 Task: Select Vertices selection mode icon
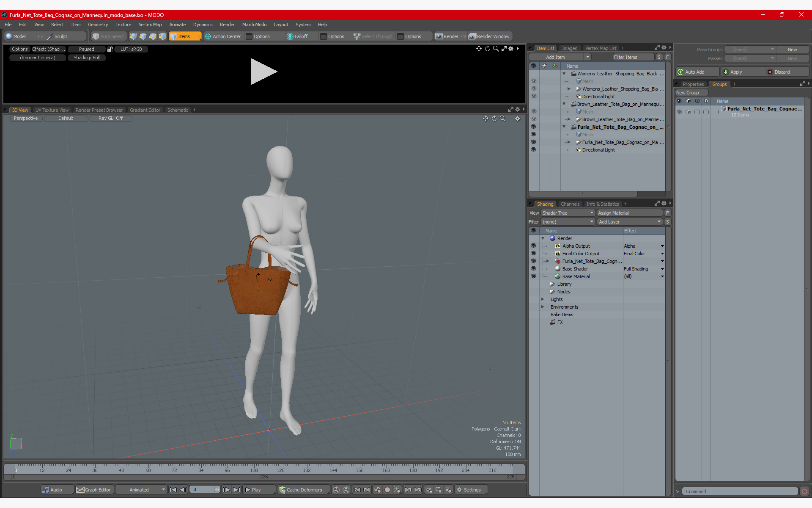click(x=133, y=36)
